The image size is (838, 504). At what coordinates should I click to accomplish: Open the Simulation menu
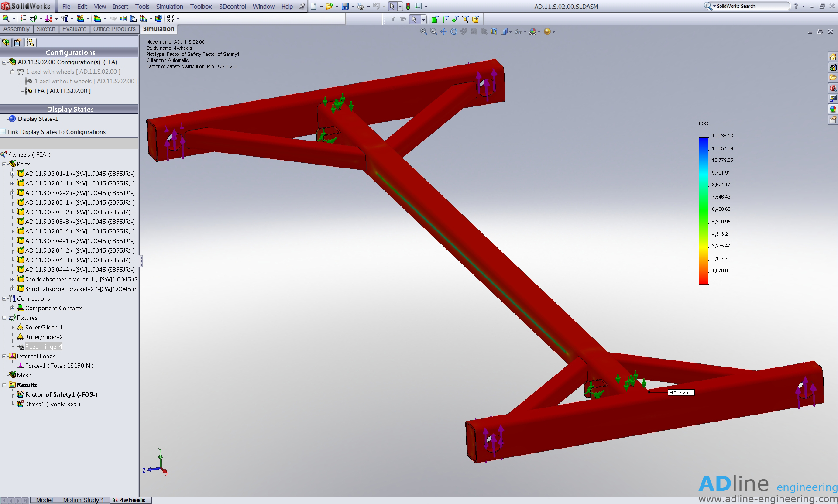click(170, 7)
